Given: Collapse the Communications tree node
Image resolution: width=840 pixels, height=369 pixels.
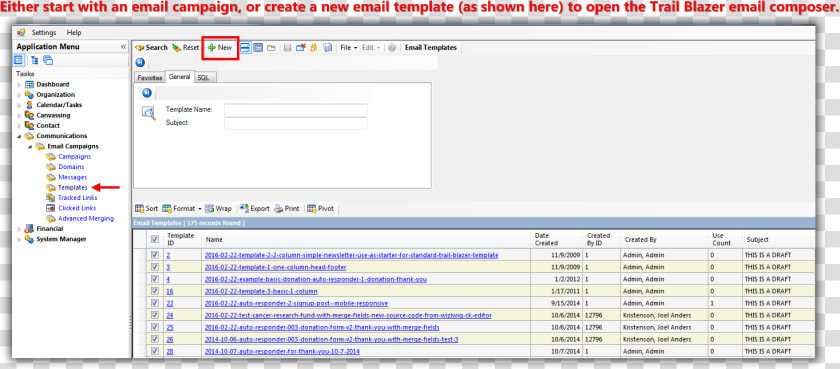Looking at the screenshot, I should pyautogui.click(x=19, y=136).
